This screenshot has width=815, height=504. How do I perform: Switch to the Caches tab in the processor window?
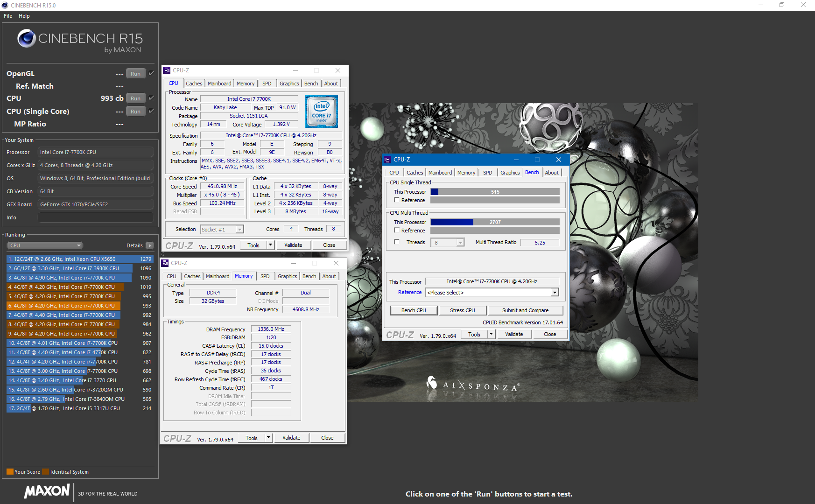coord(194,84)
